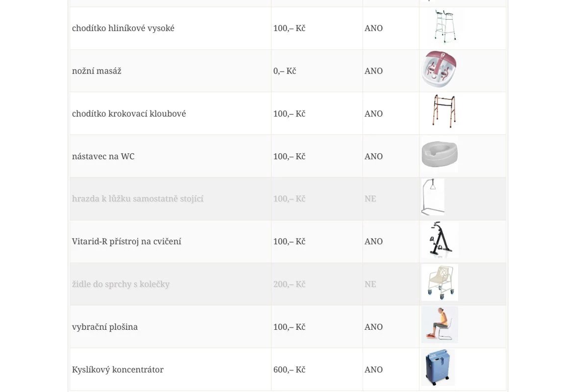Click greyed 'hrazda k lůžku samostatně stojící'
This screenshot has height=392, width=588.
(x=138, y=199)
